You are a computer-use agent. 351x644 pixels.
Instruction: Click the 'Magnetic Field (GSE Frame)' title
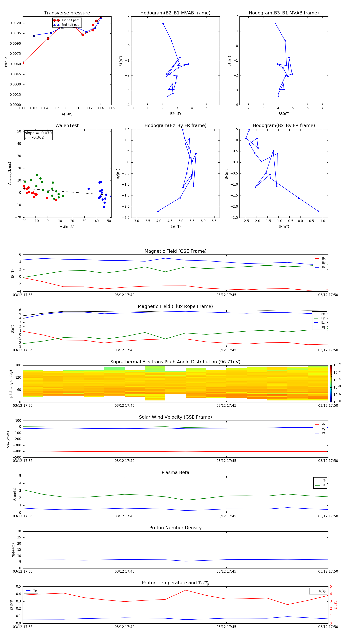pyautogui.click(x=175, y=251)
